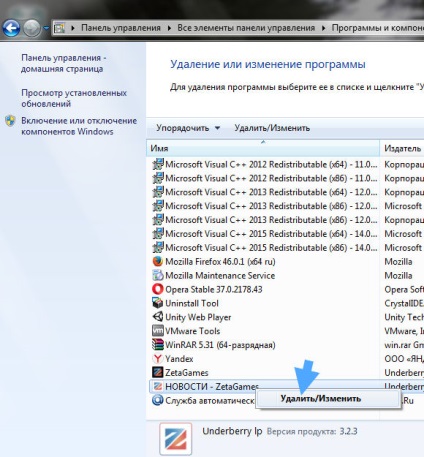
Task: Select Visual C++ 2015 Redistributable (x64) icon
Action: tap(158, 234)
